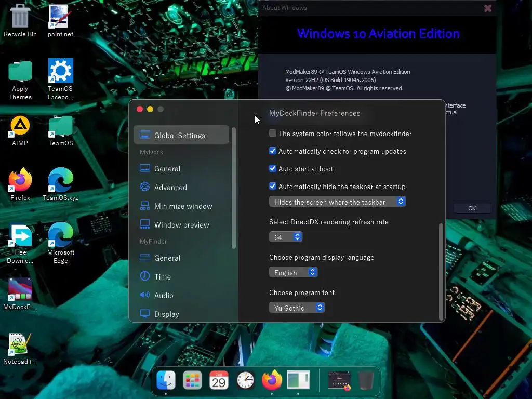Toggle automatically hide taskbar at startup
Screen dimensions: 532x399
coord(273,186)
